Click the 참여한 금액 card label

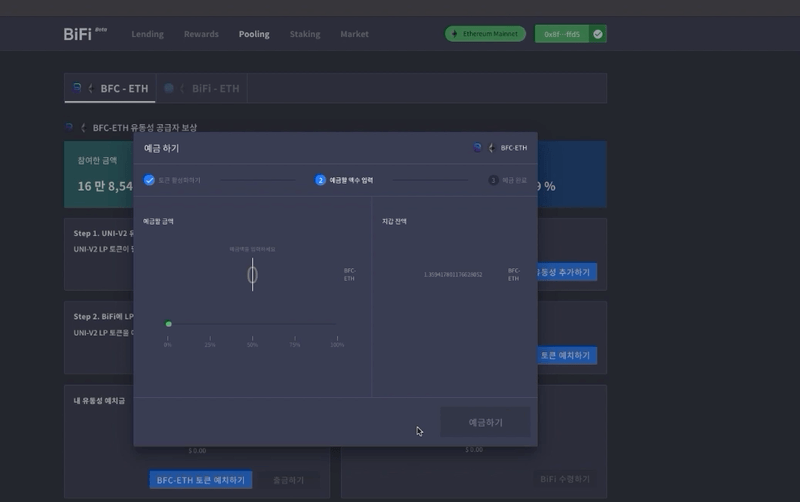tap(97, 161)
